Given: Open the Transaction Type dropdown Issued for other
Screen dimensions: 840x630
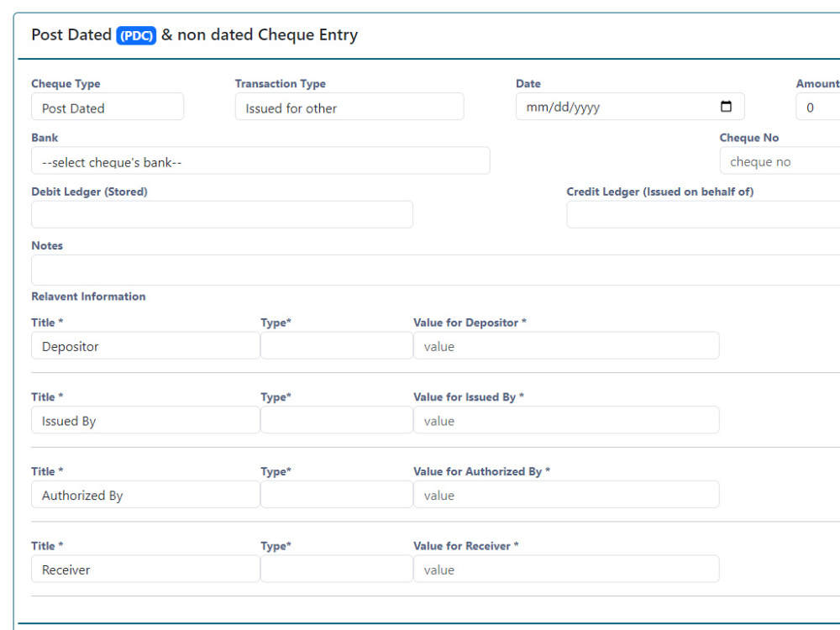Looking at the screenshot, I should pos(349,107).
